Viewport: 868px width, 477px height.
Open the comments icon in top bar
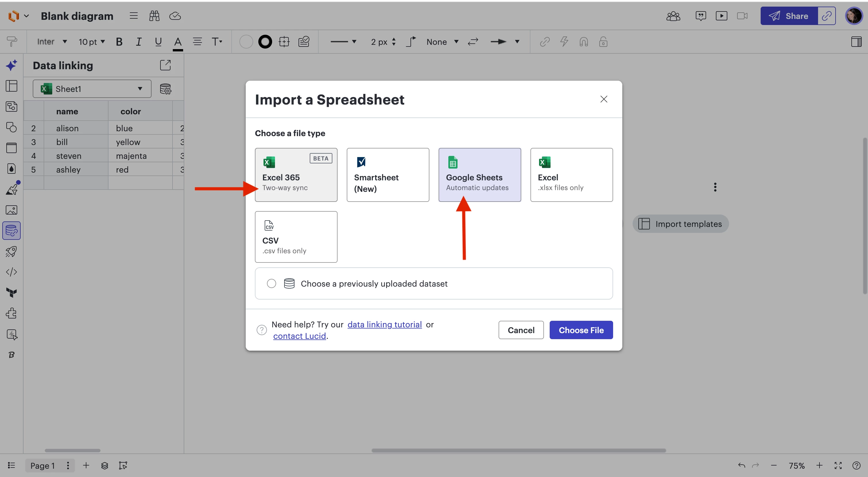point(701,16)
